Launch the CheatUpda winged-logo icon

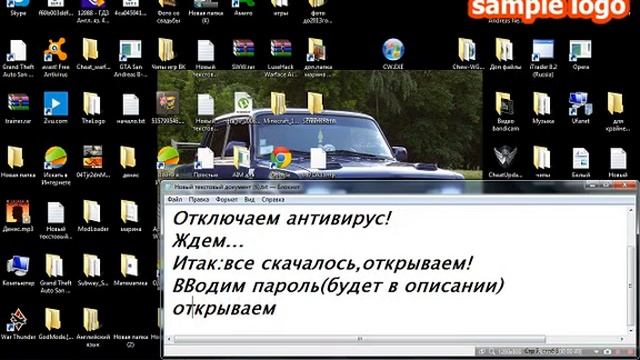tap(505, 158)
